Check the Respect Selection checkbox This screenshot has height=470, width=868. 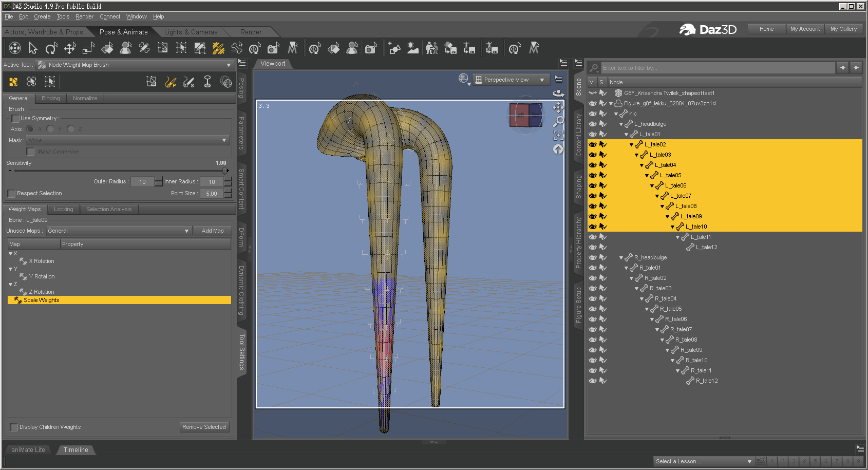(12, 194)
